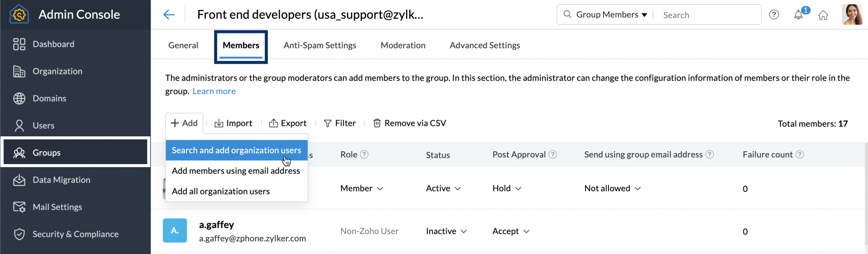Click the Total members: 17 text

(812, 124)
